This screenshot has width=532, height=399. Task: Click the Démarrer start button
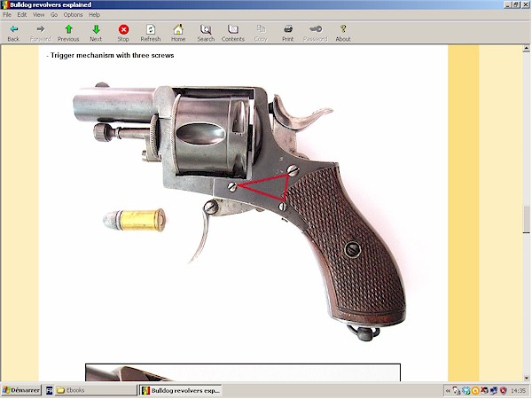(x=21, y=390)
